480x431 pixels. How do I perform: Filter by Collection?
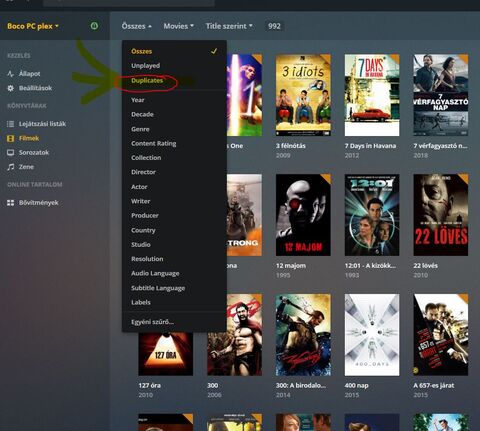click(174, 158)
